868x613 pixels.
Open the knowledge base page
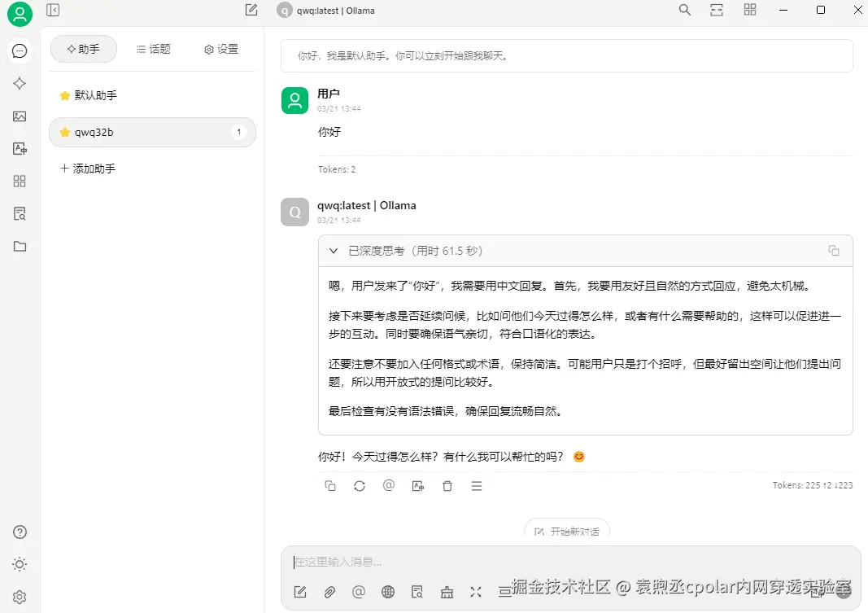click(x=20, y=214)
